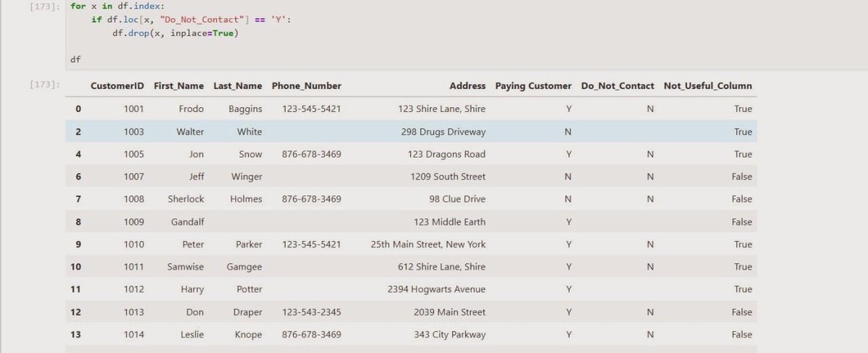Select first name Samwise

[x=186, y=267]
